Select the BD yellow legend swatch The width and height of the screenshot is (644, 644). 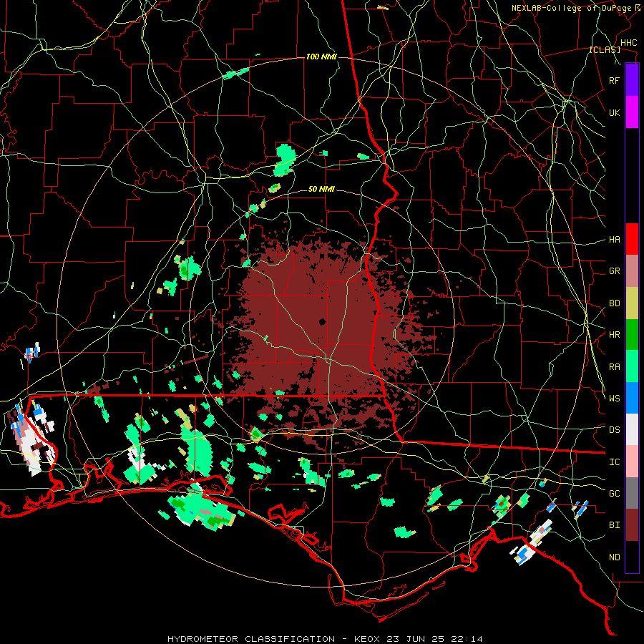tap(632, 303)
